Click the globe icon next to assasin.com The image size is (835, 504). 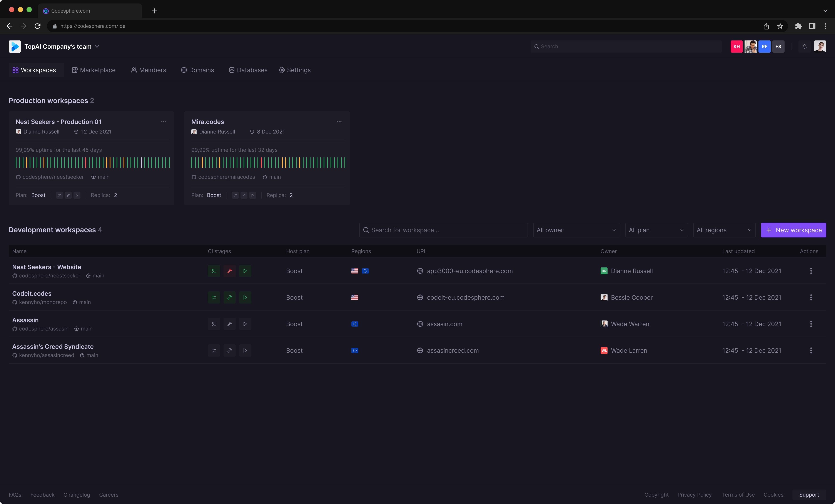pyautogui.click(x=420, y=324)
